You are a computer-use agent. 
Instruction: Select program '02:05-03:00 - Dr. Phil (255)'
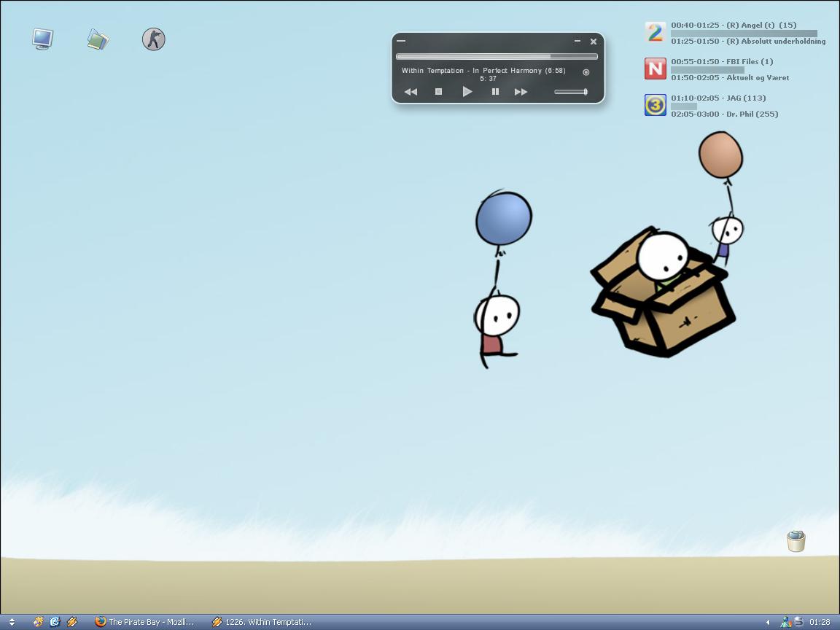pos(724,114)
